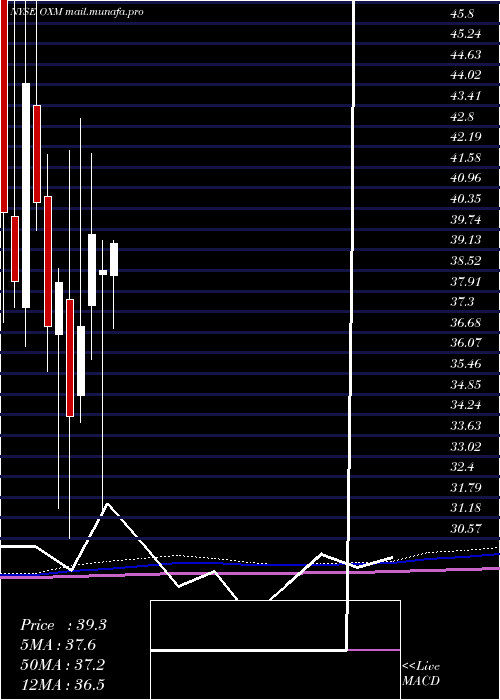500x700 pixels.
Task: Click the 44.02 price axis label
Action: tap(466, 75)
